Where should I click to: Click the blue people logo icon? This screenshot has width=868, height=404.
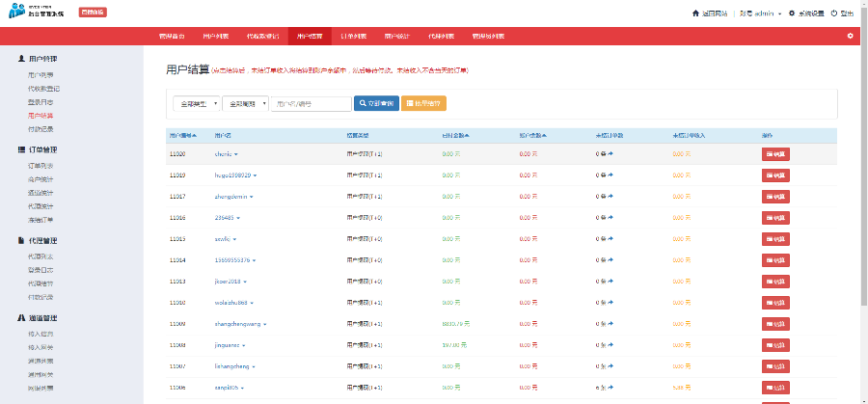point(17,11)
